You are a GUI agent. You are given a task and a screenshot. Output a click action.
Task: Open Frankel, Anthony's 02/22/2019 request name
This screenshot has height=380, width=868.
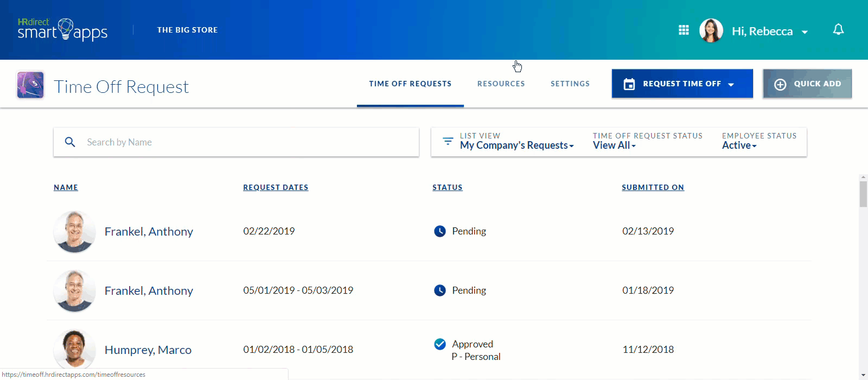(x=149, y=232)
